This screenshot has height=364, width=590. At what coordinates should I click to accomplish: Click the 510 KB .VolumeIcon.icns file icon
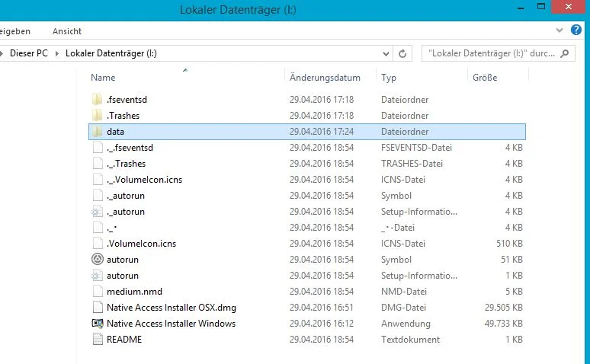point(98,243)
